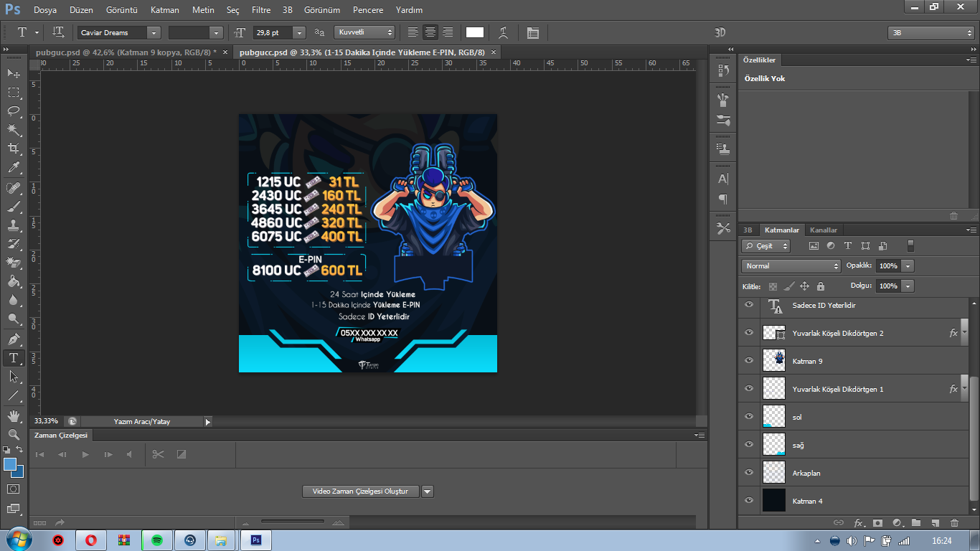Open the Çeşit layer filter dropdown
The width and height of the screenshot is (980, 551).
pos(766,246)
